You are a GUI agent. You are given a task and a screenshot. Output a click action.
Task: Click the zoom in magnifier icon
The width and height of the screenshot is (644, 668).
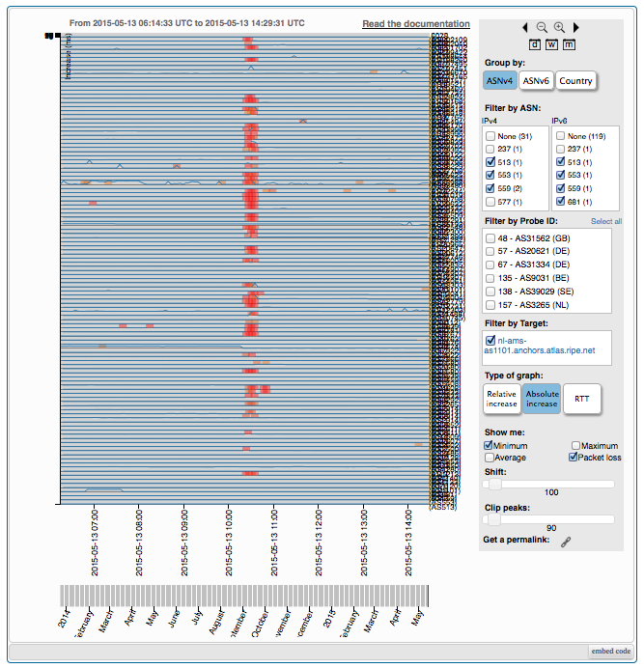tap(559, 28)
